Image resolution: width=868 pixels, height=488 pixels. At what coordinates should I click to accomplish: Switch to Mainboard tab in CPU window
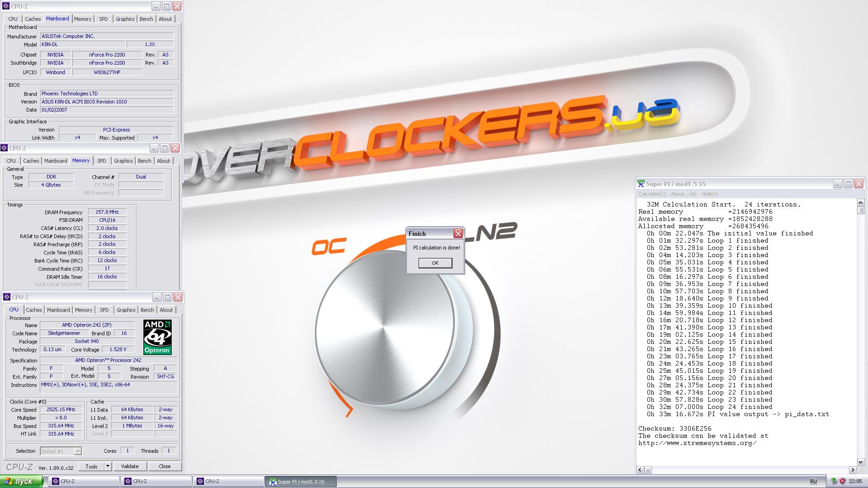point(58,310)
